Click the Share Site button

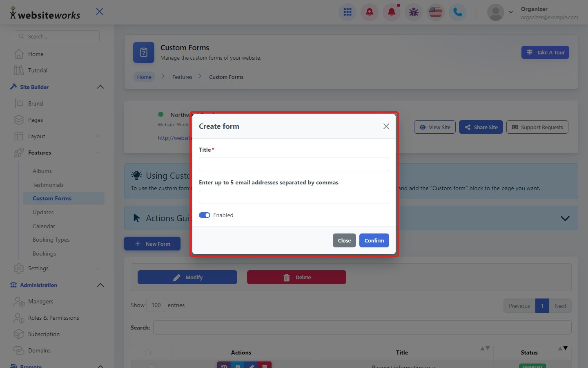point(481,127)
